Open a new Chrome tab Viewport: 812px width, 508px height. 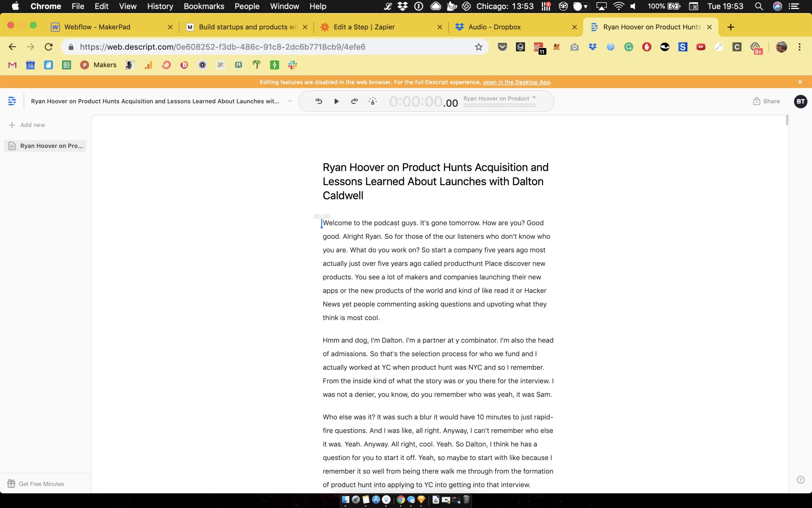(x=730, y=27)
